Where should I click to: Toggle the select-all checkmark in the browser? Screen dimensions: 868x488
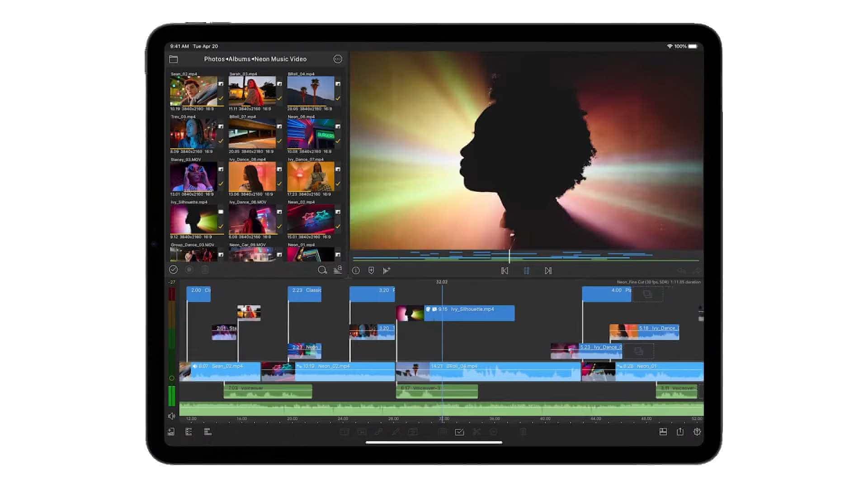click(x=173, y=270)
